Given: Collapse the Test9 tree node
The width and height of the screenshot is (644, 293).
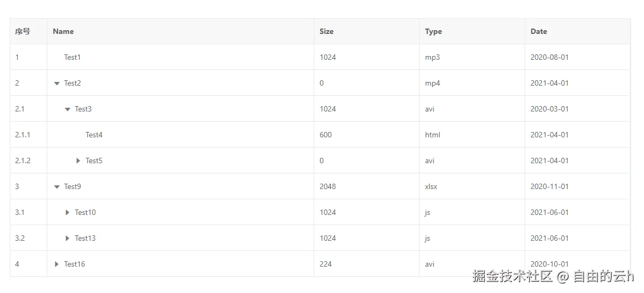Looking at the screenshot, I should [x=56, y=187].
